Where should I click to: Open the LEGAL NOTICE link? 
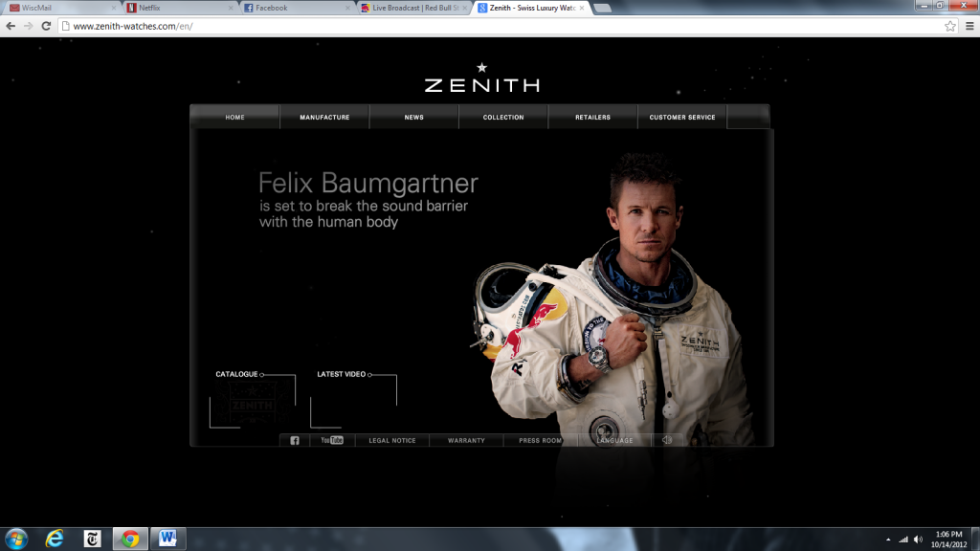pos(391,440)
